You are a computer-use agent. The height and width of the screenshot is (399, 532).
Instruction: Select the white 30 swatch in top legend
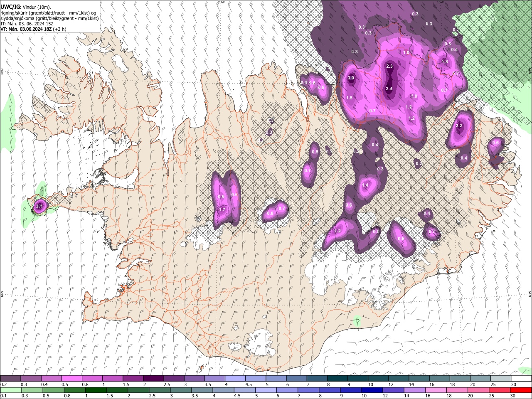pyautogui.click(x=521, y=378)
